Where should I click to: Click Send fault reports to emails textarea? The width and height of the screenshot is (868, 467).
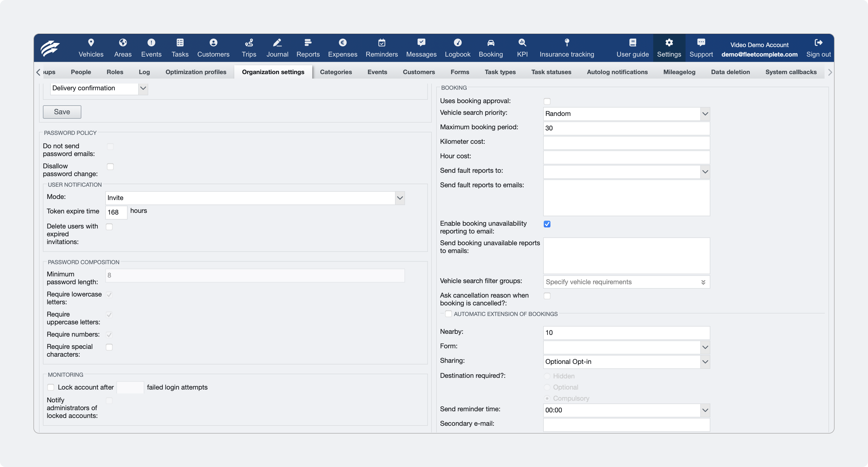click(626, 198)
